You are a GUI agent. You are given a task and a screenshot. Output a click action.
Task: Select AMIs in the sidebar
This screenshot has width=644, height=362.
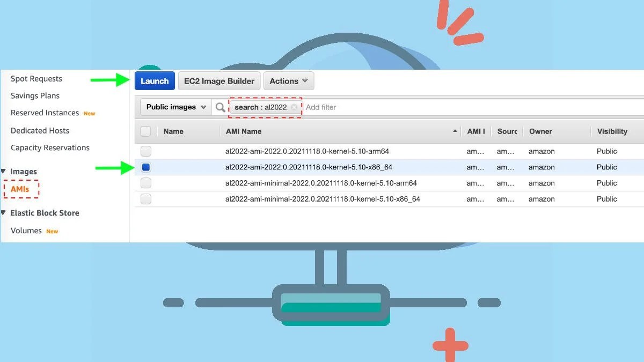(x=21, y=189)
